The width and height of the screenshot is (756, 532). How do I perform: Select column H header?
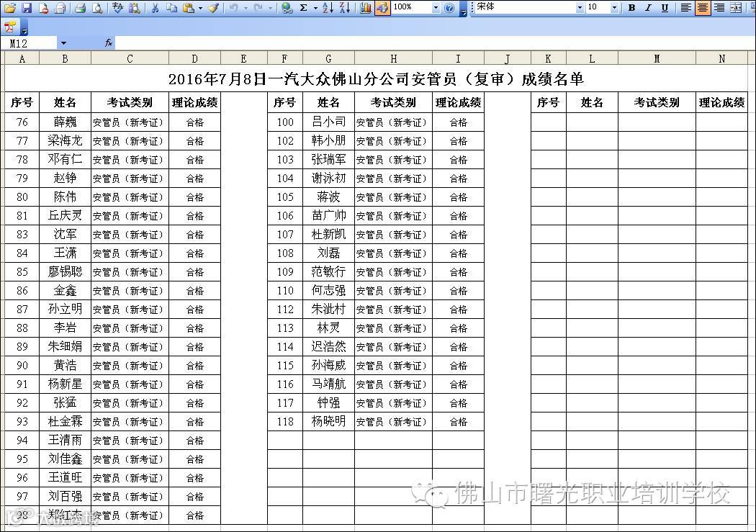click(393, 59)
